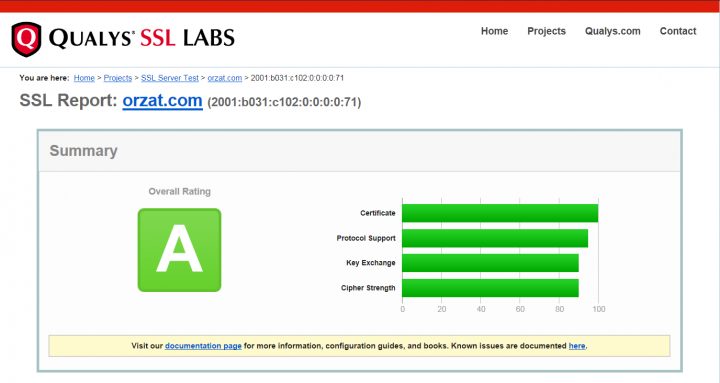The image size is (720, 383).
Task: Click the Protocol Support score bar
Action: click(x=495, y=238)
